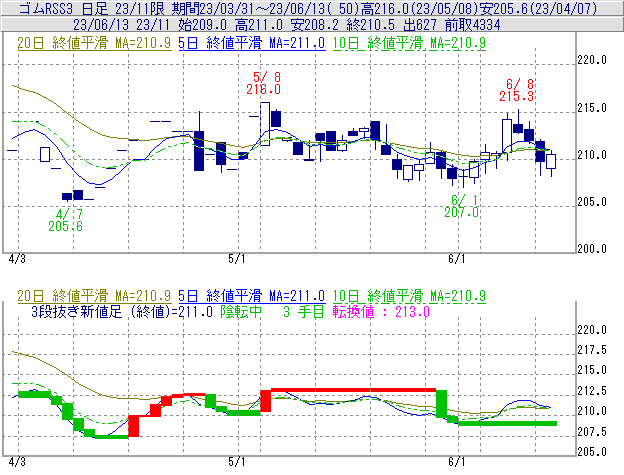This screenshot has width=624, height=475.
Task: Click the '6/ 1 207.0' low annotation
Action: pos(462,206)
